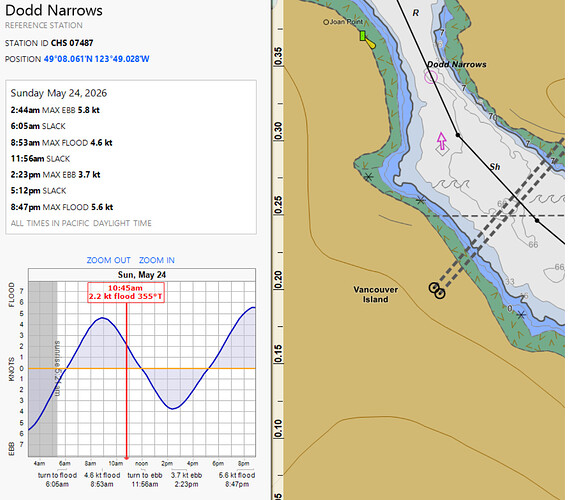
Task: Click the Sun, May 24 graph header
Action: point(142,275)
